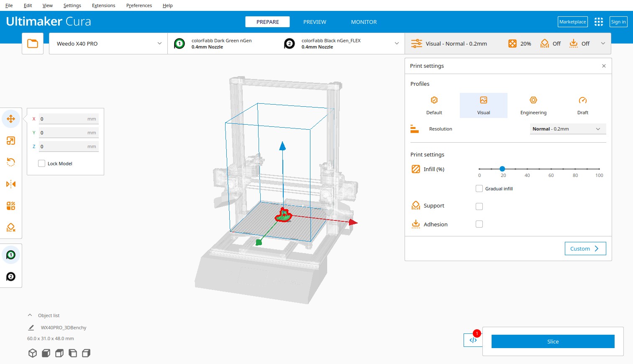633x364 pixels.
Task: Collapse the Object list
Action: (30, 315)
